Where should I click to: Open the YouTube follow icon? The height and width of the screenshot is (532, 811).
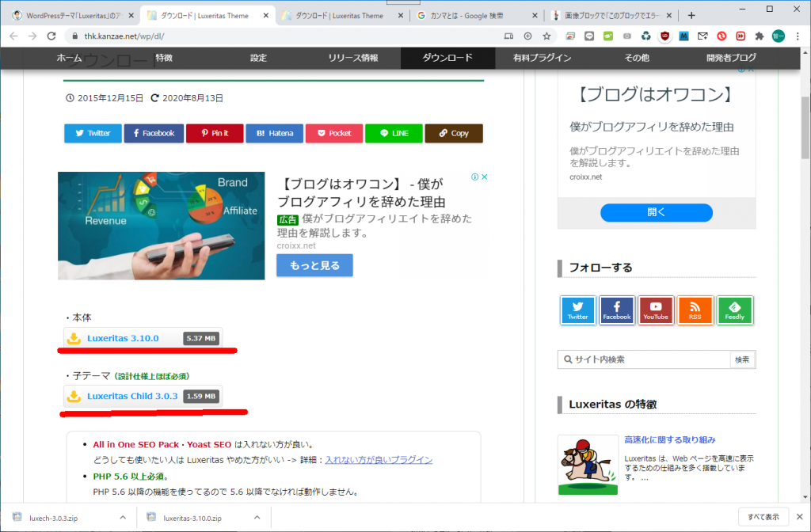(x=655, y=310)
